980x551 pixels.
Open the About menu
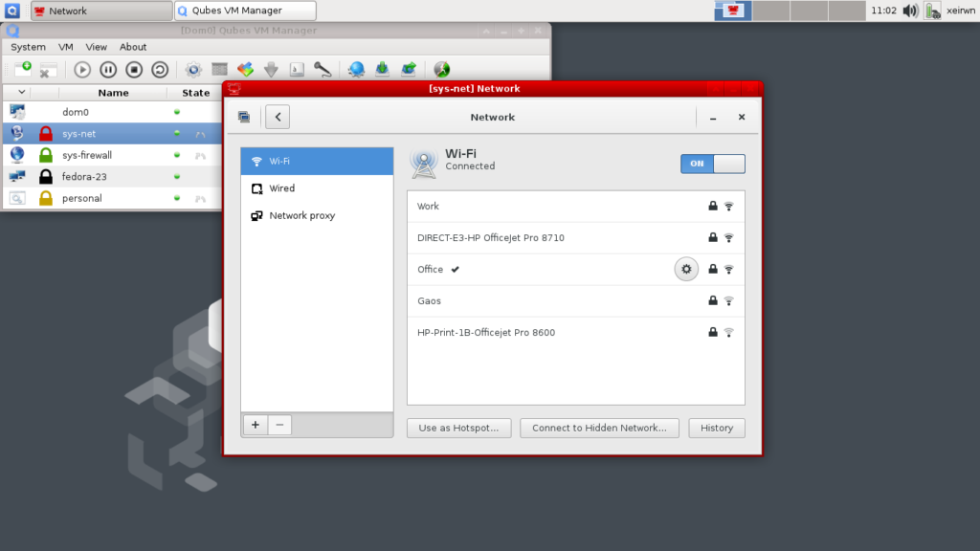[133, 47]
